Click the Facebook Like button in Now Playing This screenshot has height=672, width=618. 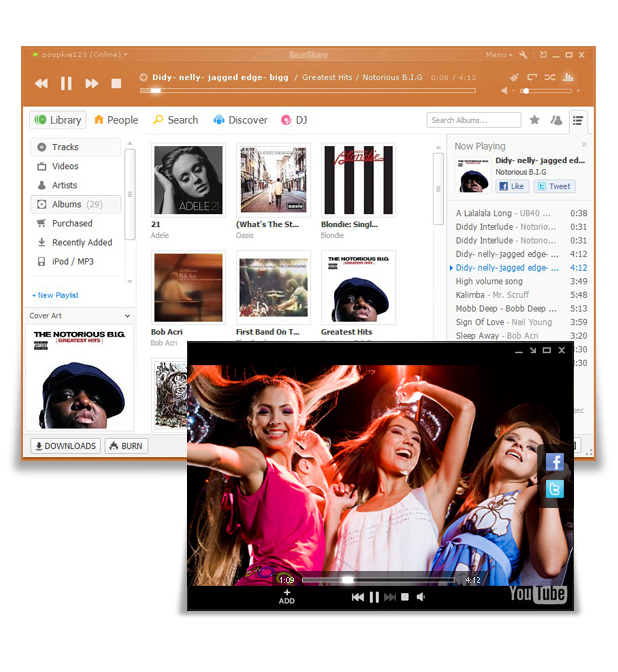point(512,186)
